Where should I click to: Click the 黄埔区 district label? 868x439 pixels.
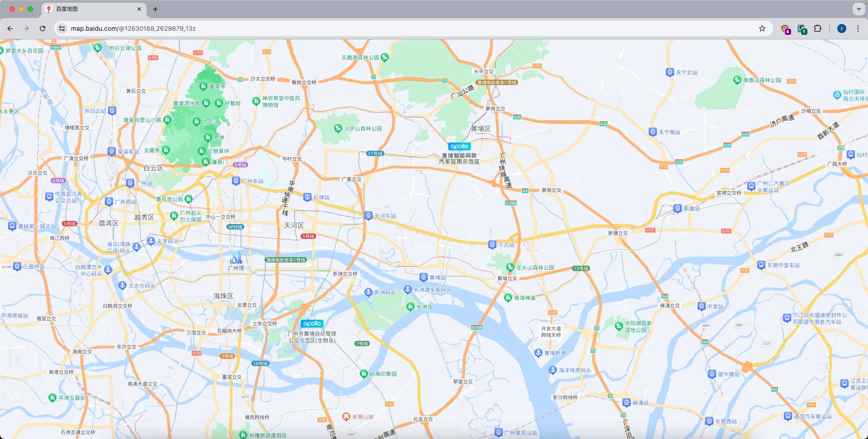tap(481, 129)
